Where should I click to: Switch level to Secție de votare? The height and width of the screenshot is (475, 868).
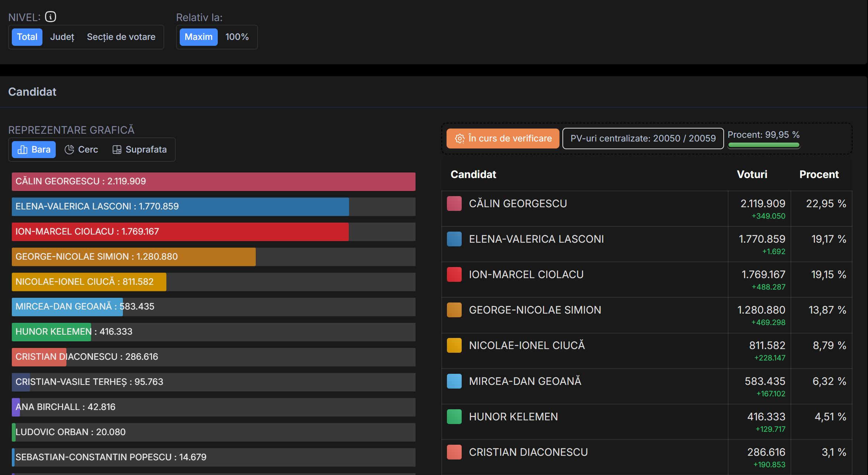(121, 37)
